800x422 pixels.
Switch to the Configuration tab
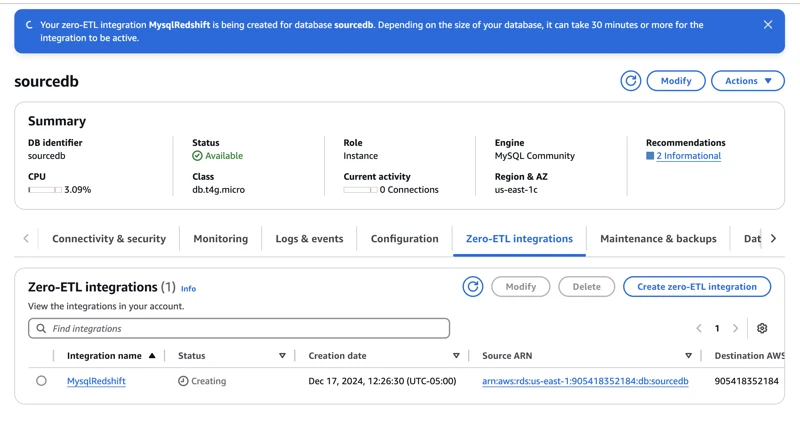point(404,238)
